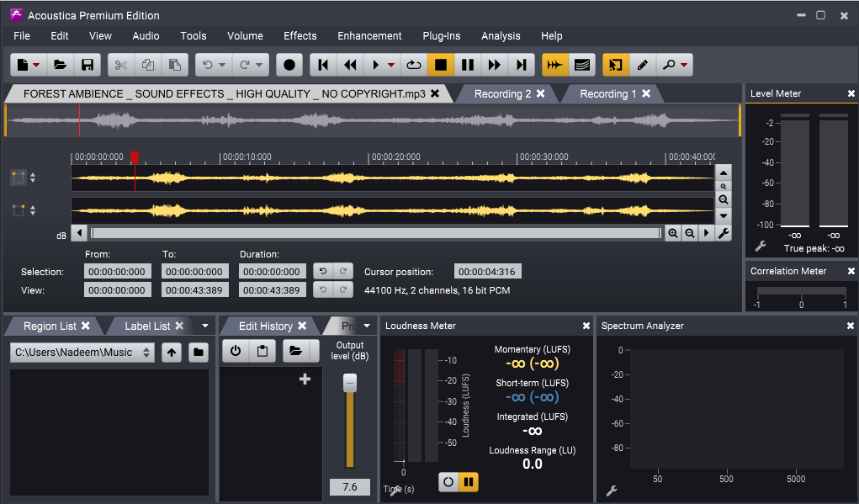Screen dimensions: 859x504
Task: Close the FOREST AMBIENCE mp3 tab
Action: (x=435, y=93)
